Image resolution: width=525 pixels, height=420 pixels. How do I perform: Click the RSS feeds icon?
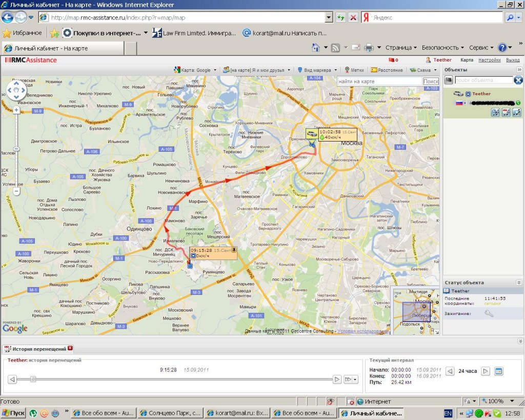[x=335, y=48]
